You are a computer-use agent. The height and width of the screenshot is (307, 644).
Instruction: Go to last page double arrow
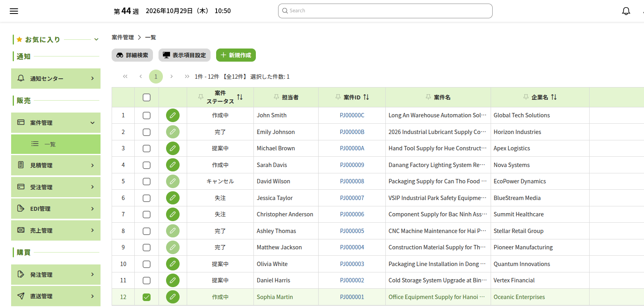pyautogui.click(x=187, y=76)
